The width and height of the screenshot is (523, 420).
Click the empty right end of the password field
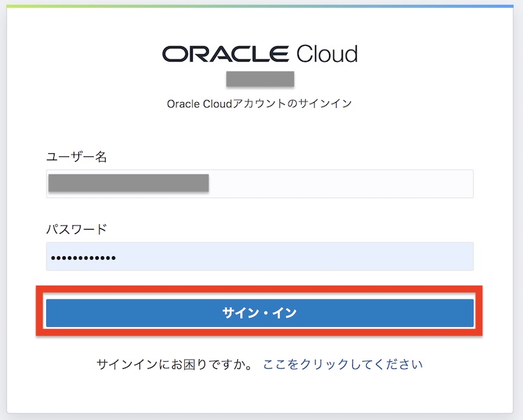tap(420, 257)
